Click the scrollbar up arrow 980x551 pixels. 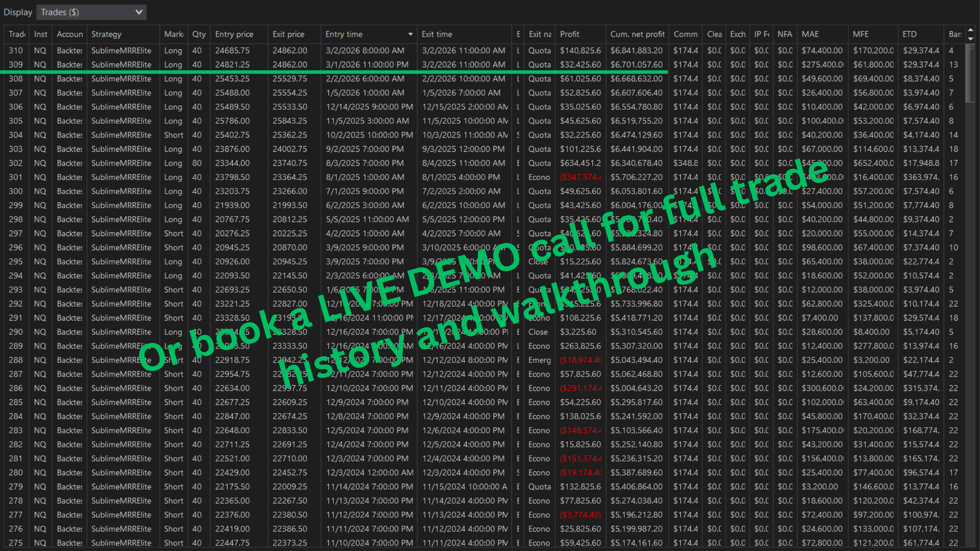tap(970, 30)
